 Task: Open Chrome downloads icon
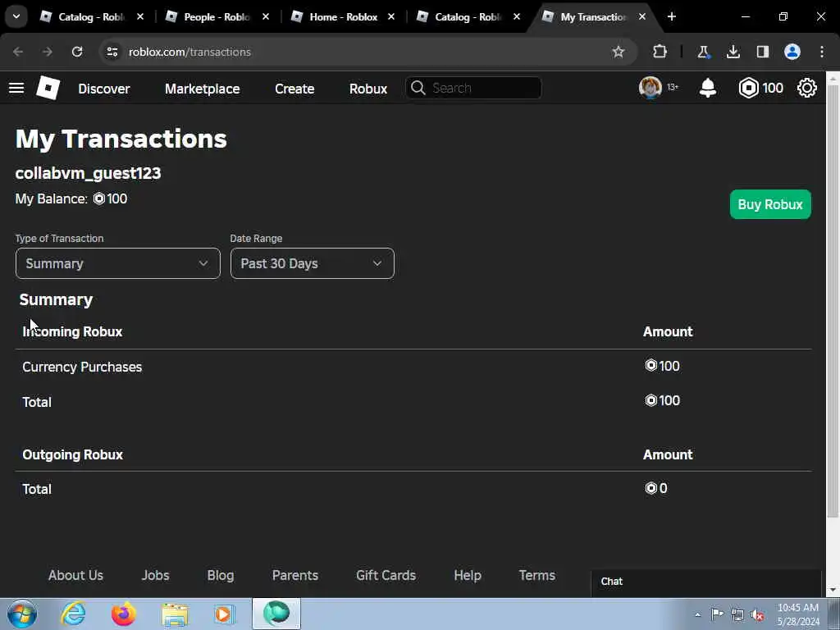[x=733, y=52]
